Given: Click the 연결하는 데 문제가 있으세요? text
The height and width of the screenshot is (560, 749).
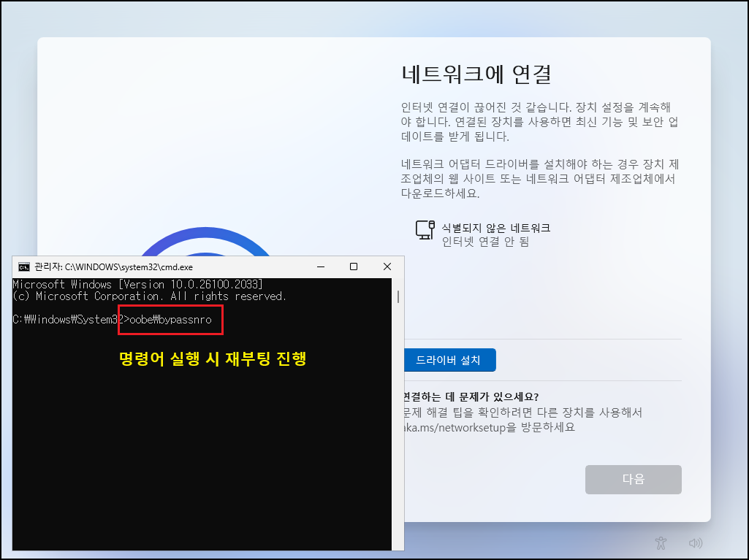Looking at the screenshot, I should coord(471,396).
